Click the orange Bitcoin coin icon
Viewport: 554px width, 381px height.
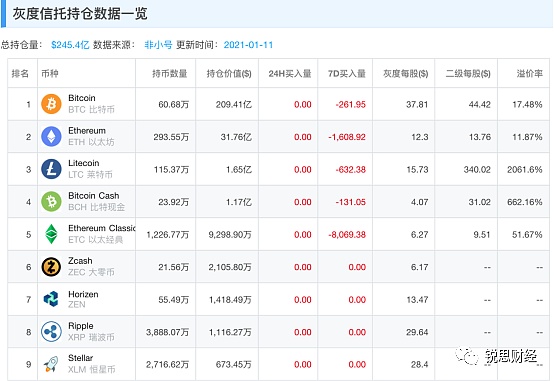click(51, 104)
